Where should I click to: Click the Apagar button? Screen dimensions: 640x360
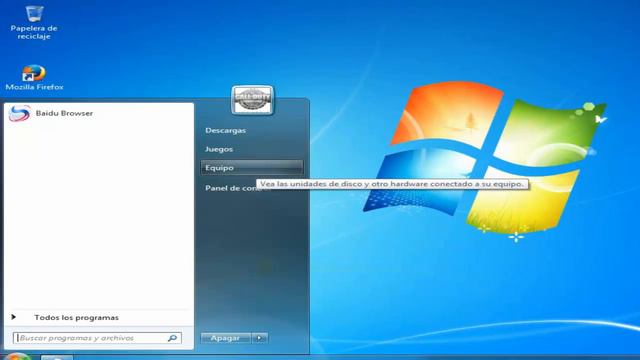225,338
